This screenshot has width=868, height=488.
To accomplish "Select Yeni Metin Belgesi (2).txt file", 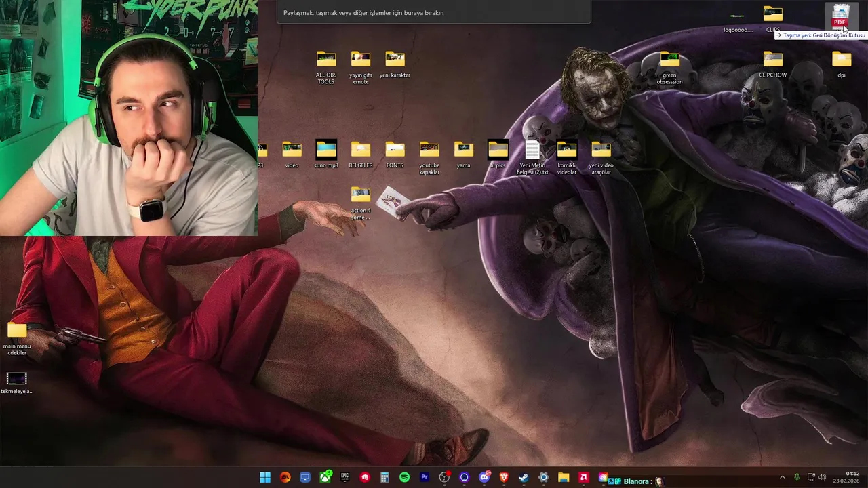I will click(532, 158).
